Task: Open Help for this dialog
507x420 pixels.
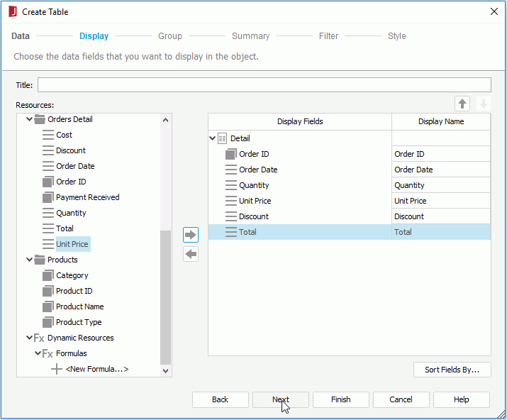Action: click(461, 399)
